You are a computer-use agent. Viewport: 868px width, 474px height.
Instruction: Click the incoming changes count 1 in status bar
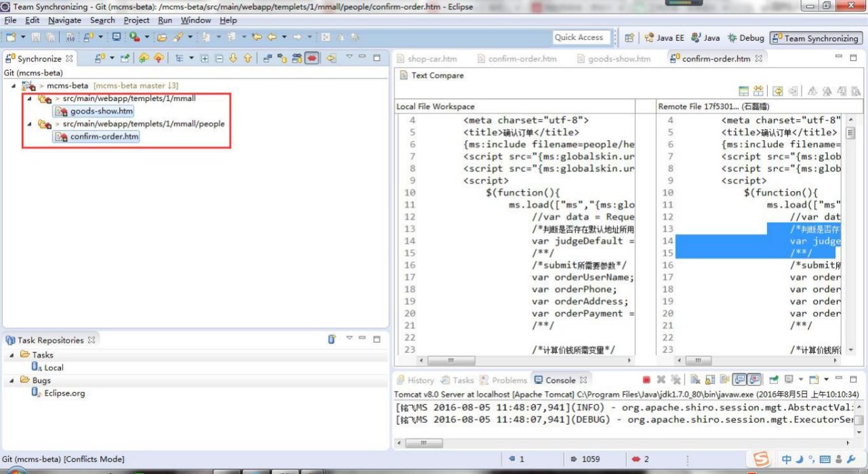tap(516, 459)
